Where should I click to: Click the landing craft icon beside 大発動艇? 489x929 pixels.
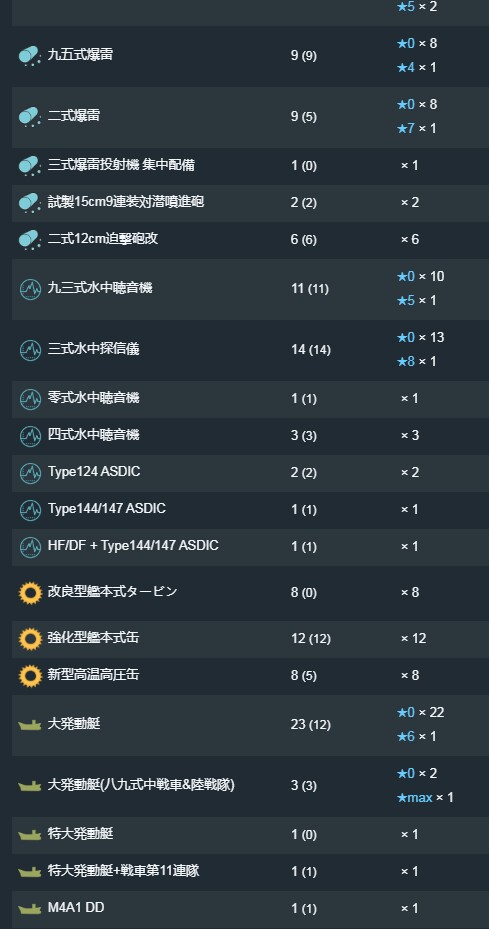click(30, 725)
